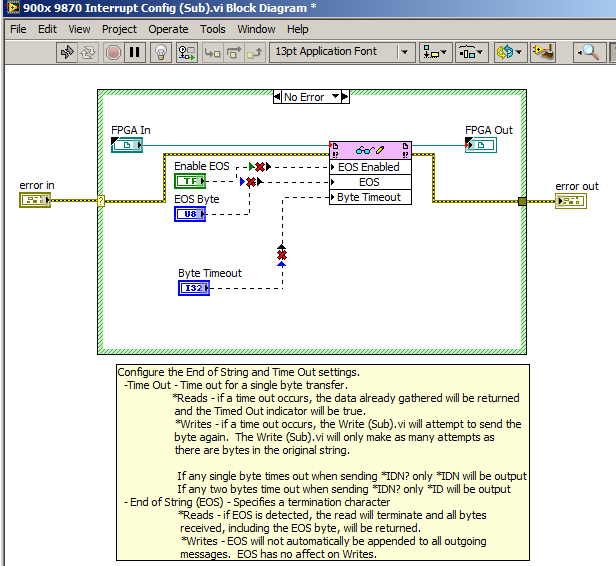Click the Pause button in toolbar
616x566 pixels.
136,52
